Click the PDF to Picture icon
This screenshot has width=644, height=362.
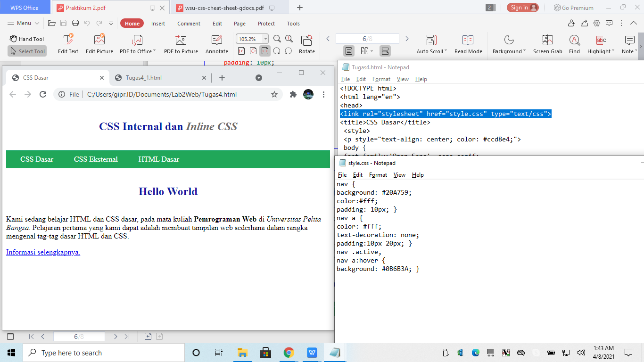(181, 43)
